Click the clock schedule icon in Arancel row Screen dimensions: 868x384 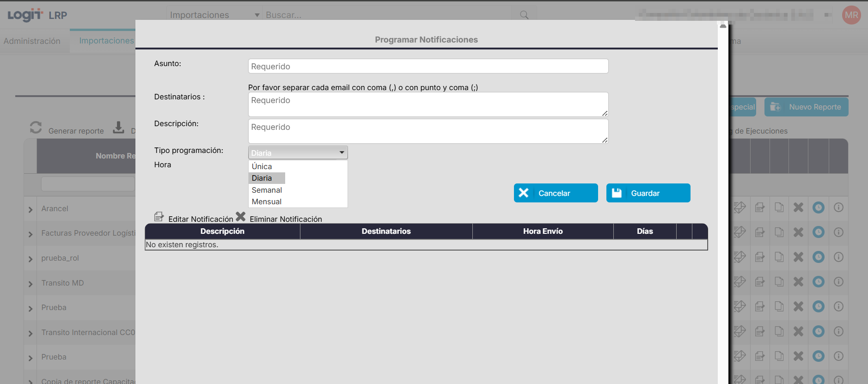(818, 208)
